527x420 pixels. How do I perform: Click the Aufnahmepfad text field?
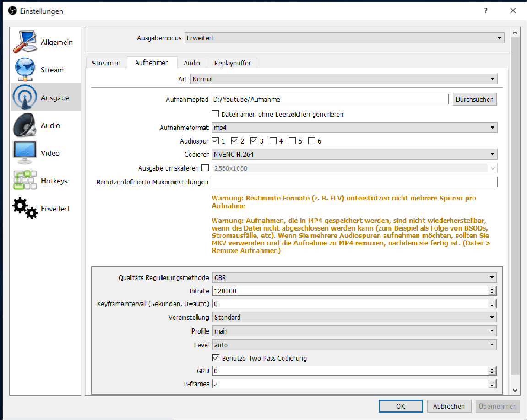click(331, 99)
